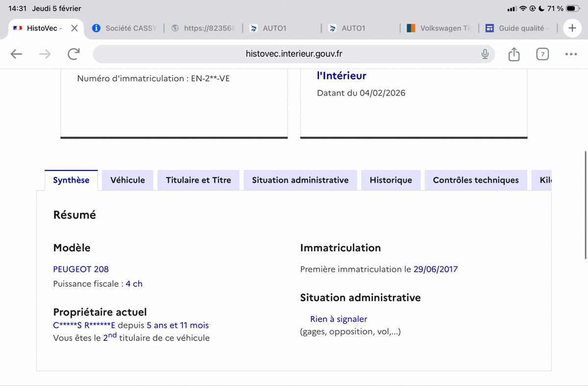Tap the browser back arrow

click(x=16, y=54)
